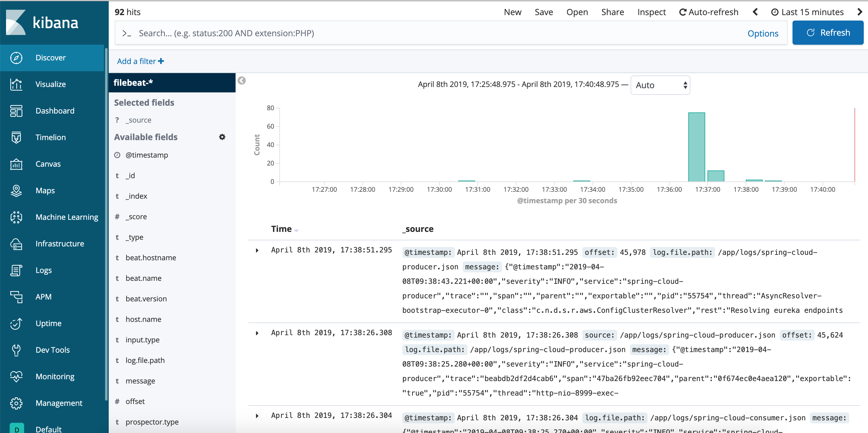Select the _score field
The height and width of the screenshot is (433, 868).
[136, 217]
